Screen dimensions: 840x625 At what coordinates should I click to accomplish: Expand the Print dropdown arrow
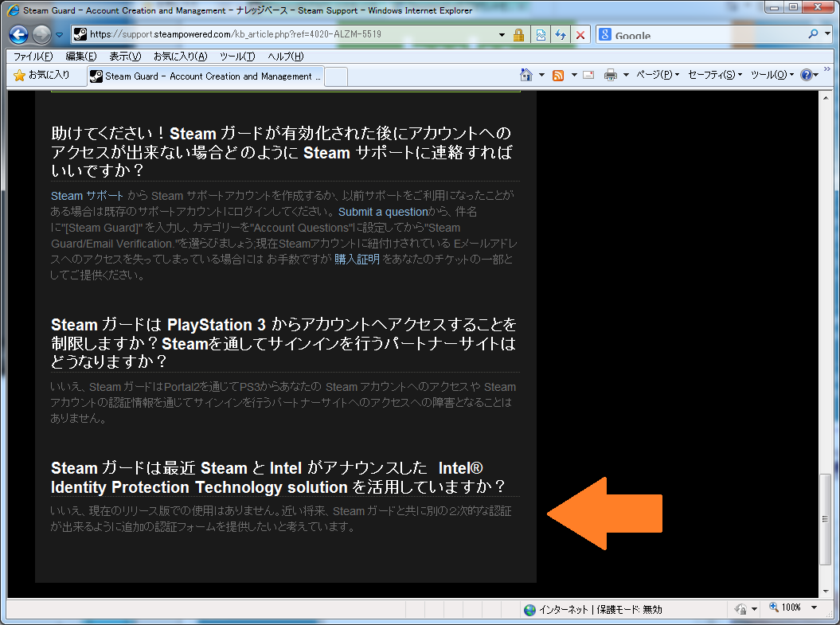626,75
